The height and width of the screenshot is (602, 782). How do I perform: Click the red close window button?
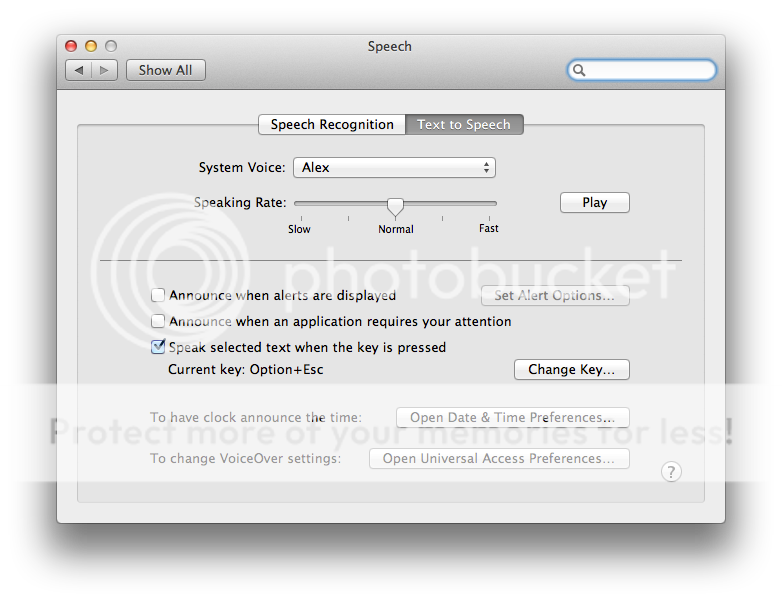71,46
